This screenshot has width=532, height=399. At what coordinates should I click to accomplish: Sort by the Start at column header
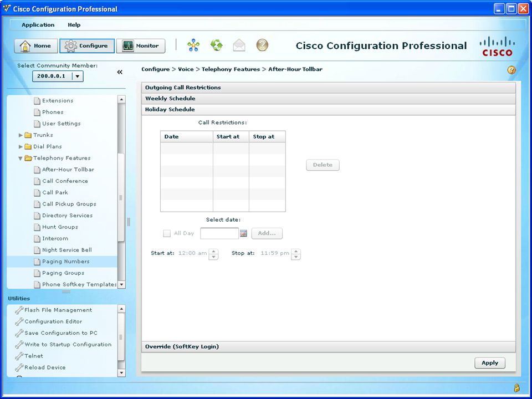(x=231, y=137)
